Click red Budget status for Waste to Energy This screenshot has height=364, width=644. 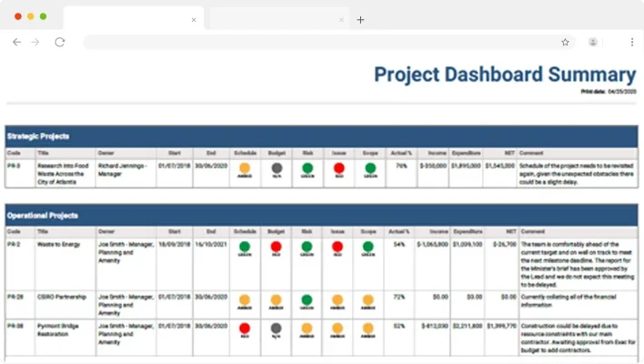pyautogui.click(x=276, y=247)
